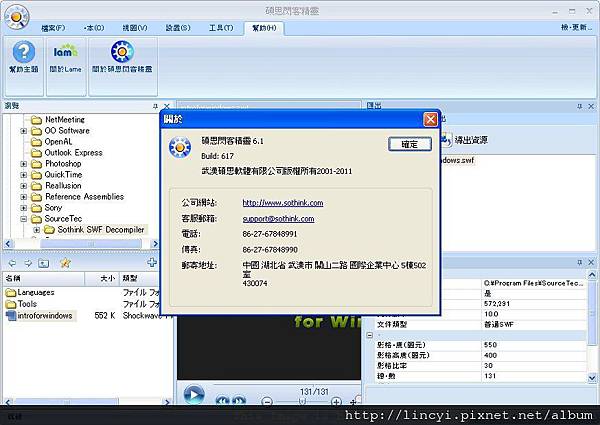Zoom in the preview with plus button
Image resolution: width=600 pixels, height=425 pixels.
[336, 401]
